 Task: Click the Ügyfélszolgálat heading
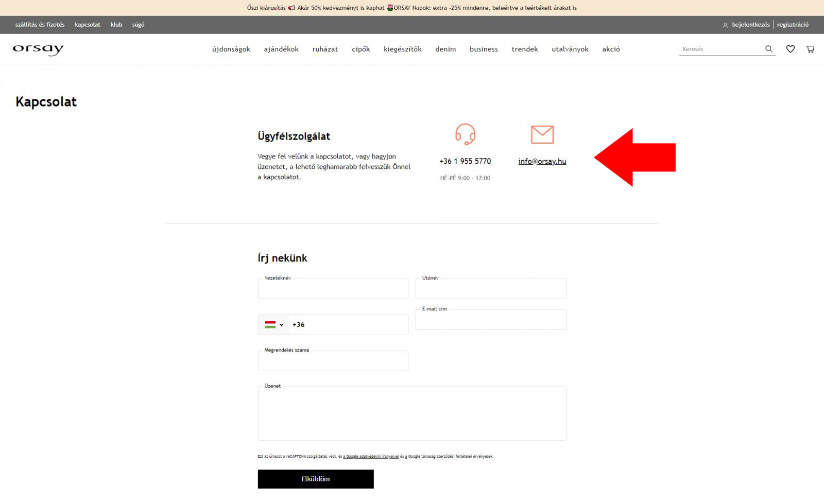[x=294, y=136]
